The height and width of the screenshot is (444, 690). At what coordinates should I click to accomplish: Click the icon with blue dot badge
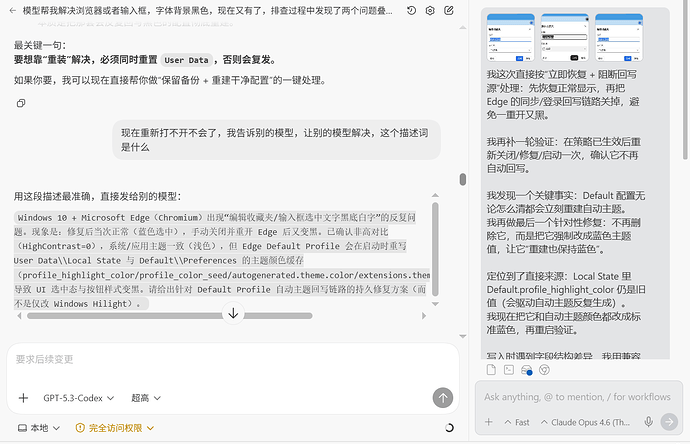pyautogui.click(x=527, y=370)
